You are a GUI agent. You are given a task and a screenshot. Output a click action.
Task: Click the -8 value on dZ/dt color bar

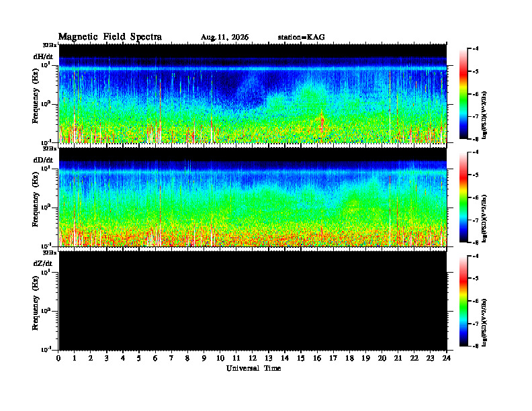[476, 346]
